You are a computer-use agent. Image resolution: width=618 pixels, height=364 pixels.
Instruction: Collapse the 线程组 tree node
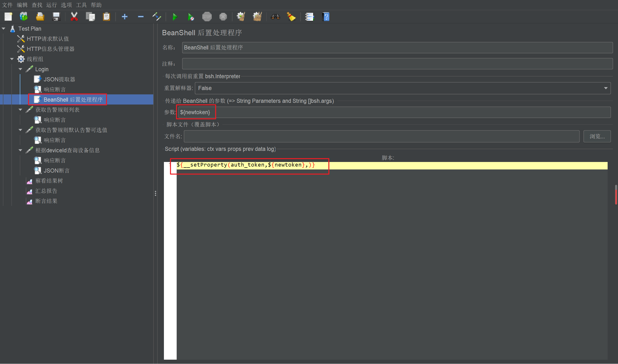(x=12, y=59)
